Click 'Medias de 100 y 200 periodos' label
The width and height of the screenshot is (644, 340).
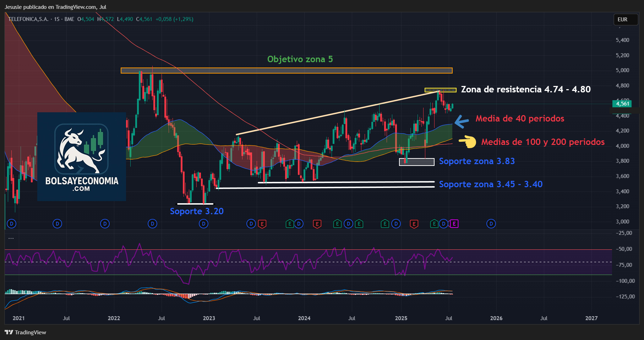(x=543, y=142)
